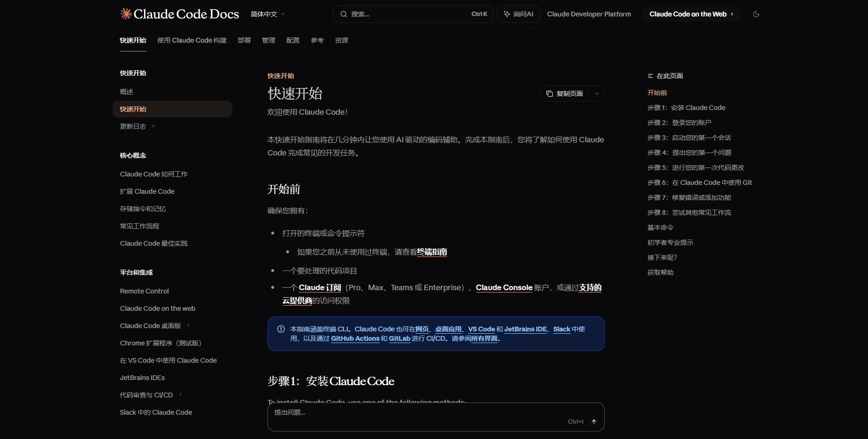Viewport: 868px width, 439px height.
Task: Switch to the 参考 tab
Action: 317,40
